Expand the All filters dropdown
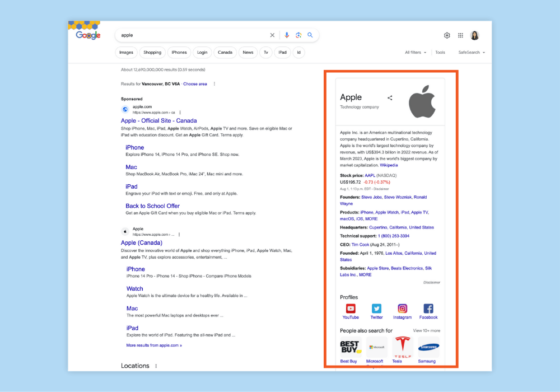 point(416,53)
